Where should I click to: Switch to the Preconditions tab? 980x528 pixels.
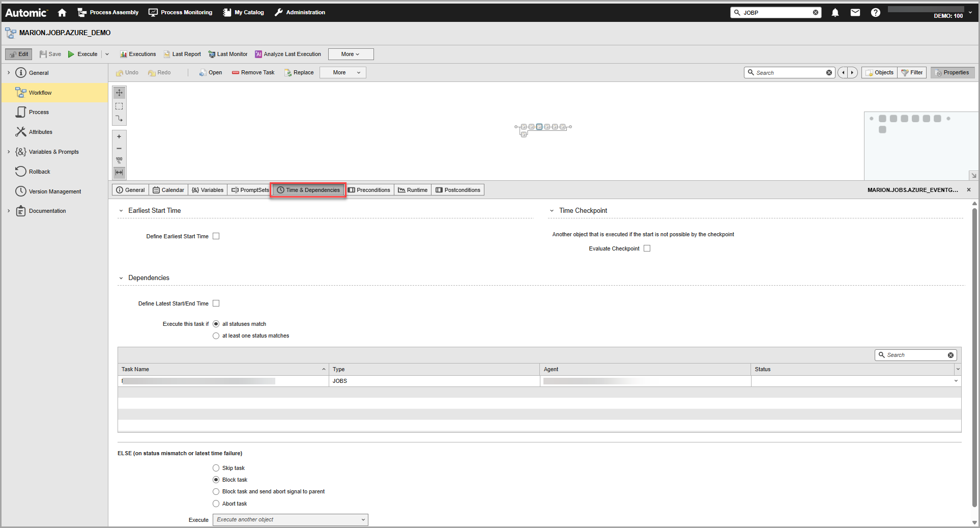point(369,190)
